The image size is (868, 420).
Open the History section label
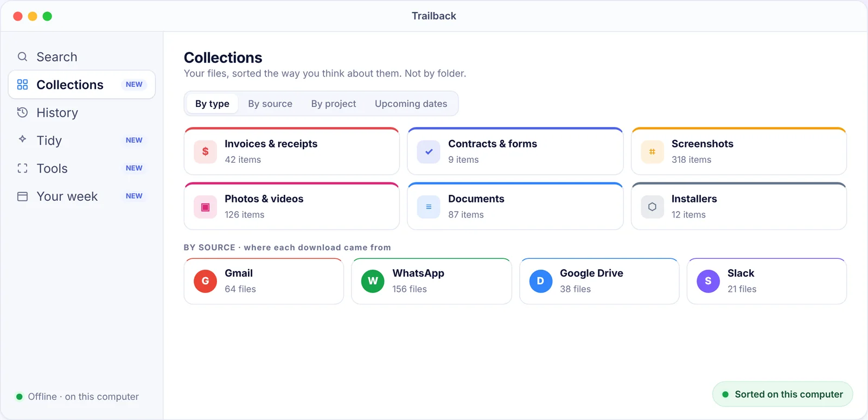click(x=58, y=113)
